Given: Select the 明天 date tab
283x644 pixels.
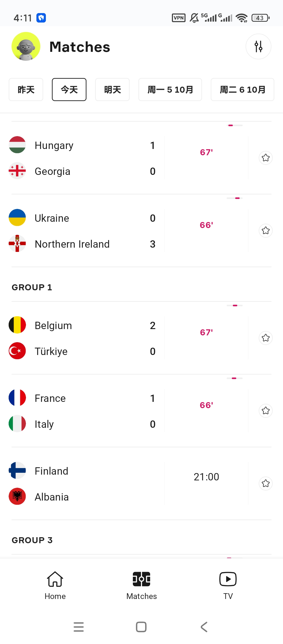Looking at the screenshot, I should coord(112,90).
